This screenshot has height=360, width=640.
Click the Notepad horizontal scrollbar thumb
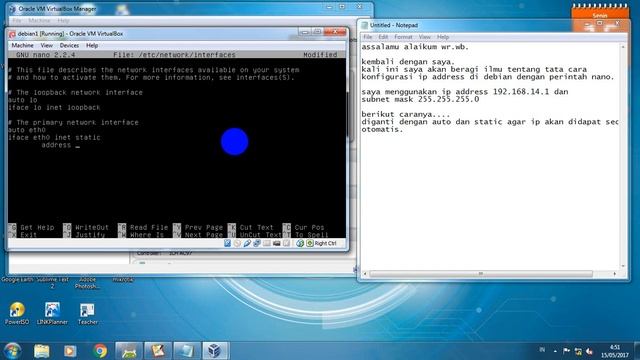click(481, 273)
